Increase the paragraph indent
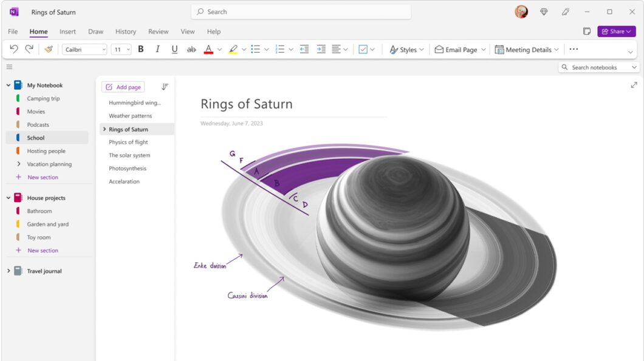Viewport: 644px width, 361px height. pos(321,49)
